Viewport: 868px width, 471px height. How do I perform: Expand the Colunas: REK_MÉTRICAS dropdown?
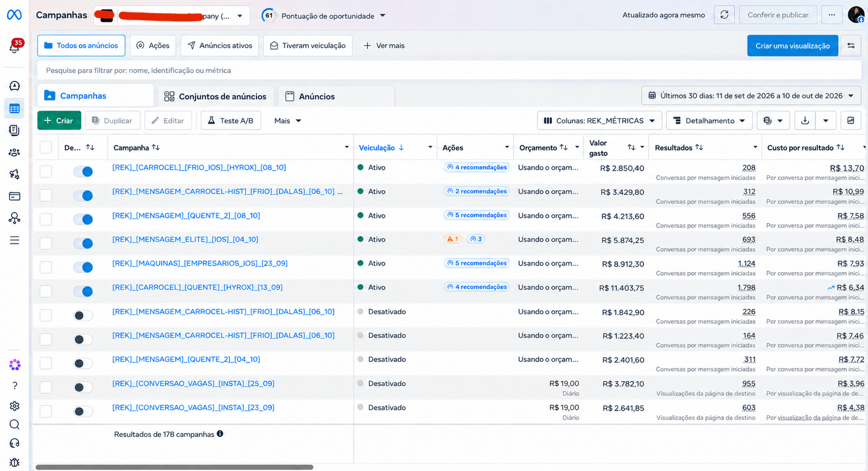(x=599, y=121)
